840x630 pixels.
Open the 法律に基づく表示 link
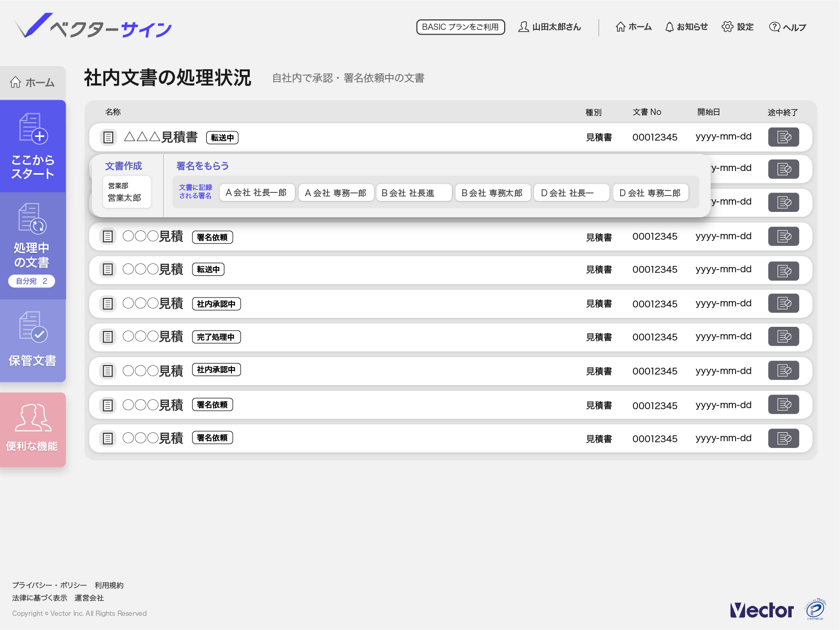[40, 598]
